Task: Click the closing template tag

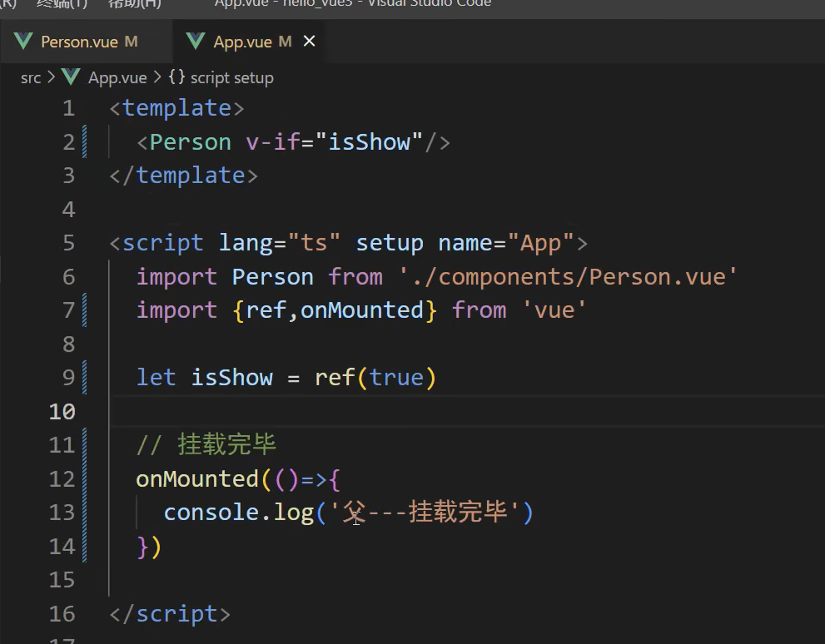Action: click(184, 176)
